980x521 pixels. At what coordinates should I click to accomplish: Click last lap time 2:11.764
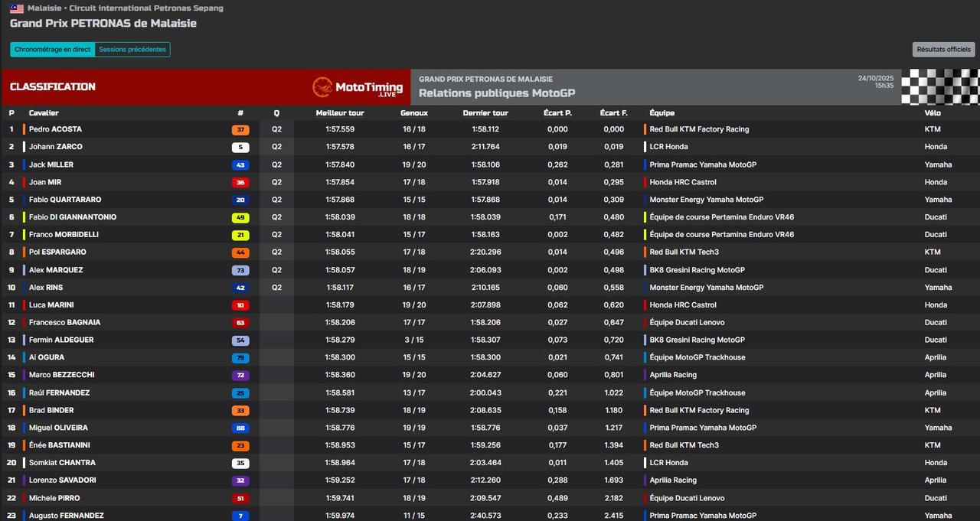coord(485,147)
